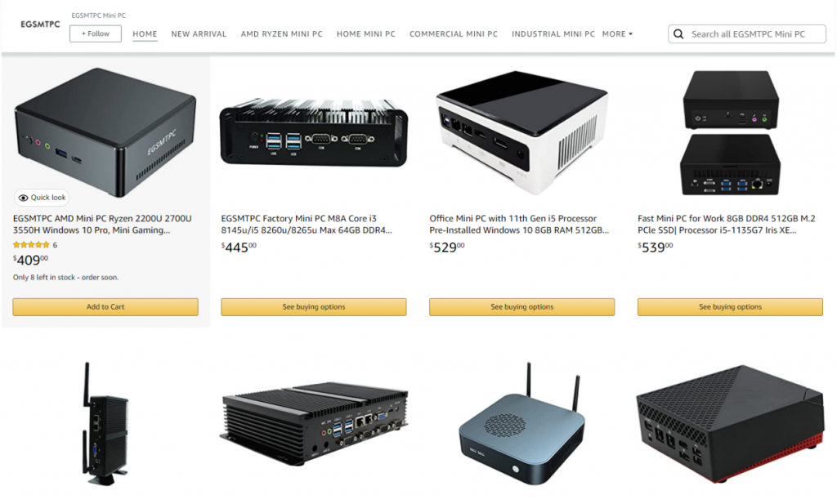Viewport: 837px width, 504px height.
Task: Click the EGSMTPC store logo
Action: [40, 24]
